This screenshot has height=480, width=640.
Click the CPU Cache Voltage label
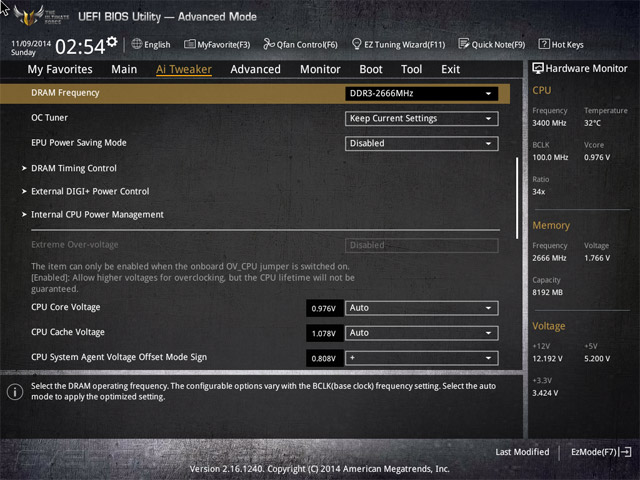tap(68, 332)
